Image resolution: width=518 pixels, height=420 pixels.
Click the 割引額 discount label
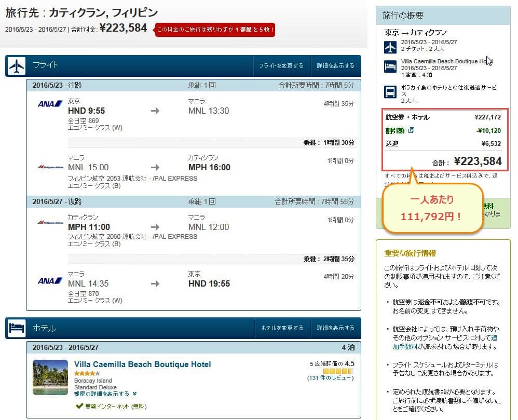(395, 130)
